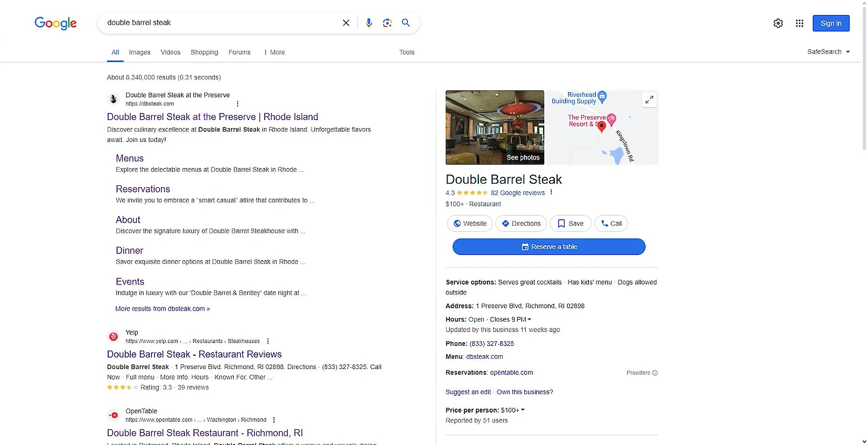Click OpenTable favicon
868x445 pixels.
tap(113, 415)
